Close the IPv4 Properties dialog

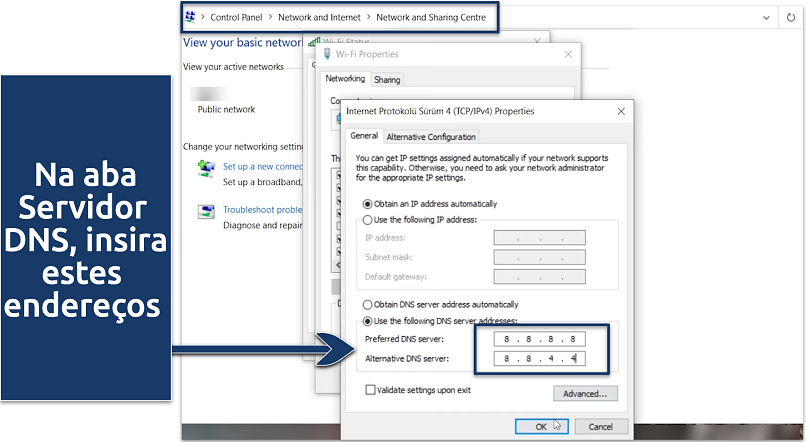(x=621, y=111)
